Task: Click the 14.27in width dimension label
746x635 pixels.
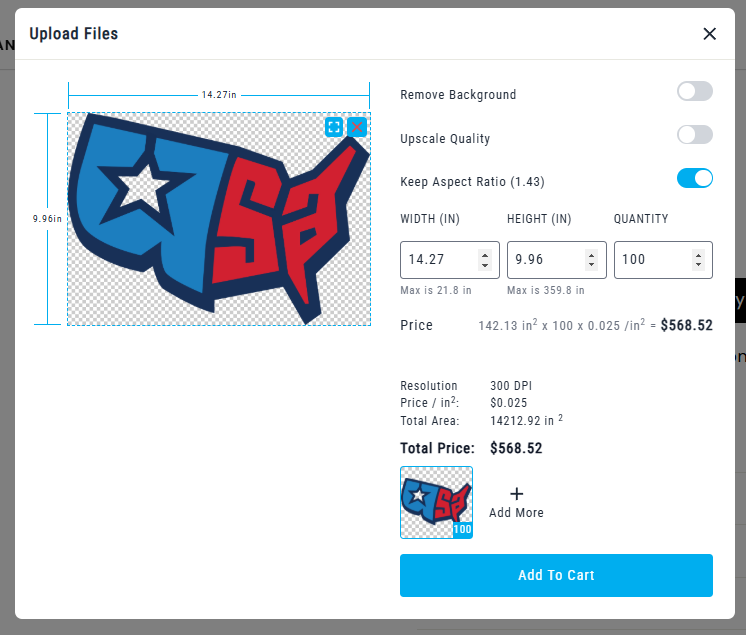Action: pos(219,95)
